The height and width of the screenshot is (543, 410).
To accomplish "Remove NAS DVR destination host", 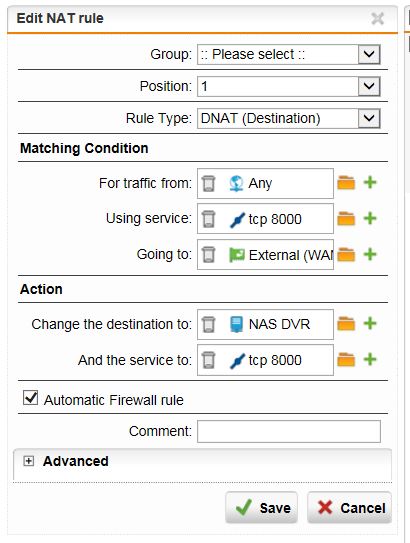I will (208, 324).
